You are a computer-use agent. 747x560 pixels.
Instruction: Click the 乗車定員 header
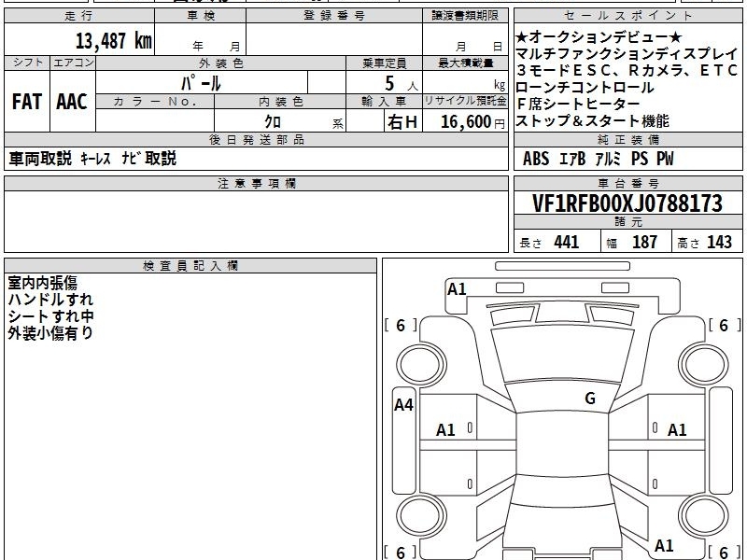[x=384, y=63]
